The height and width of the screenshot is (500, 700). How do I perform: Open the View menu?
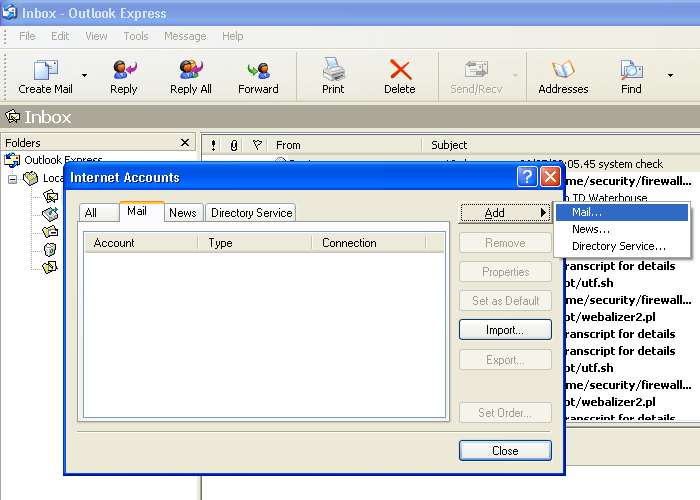(96, 36)
